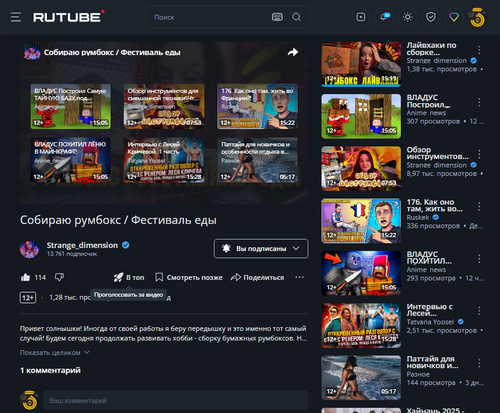Click the verified checkmark next to Strange_dimension

[126, 245]
